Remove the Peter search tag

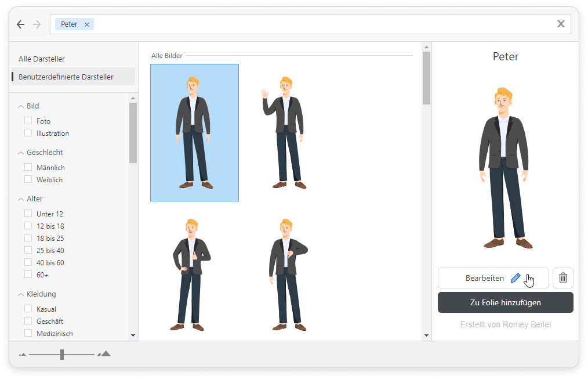point(87,24)
